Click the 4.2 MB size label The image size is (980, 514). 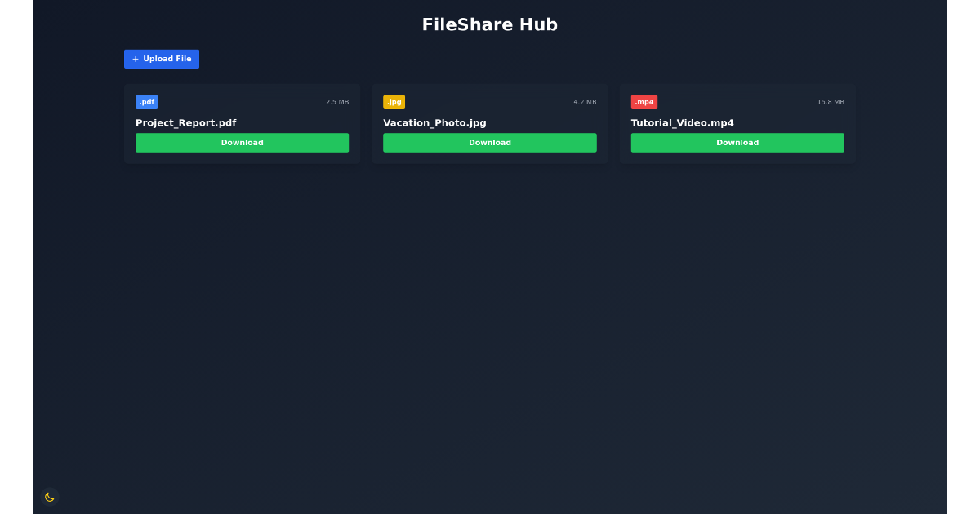click(x=585, y=101)
